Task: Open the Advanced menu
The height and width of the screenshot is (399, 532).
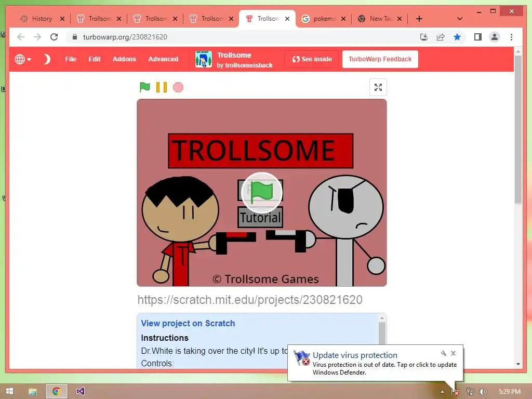Action: pyautogui.click(x=163, y=59)
